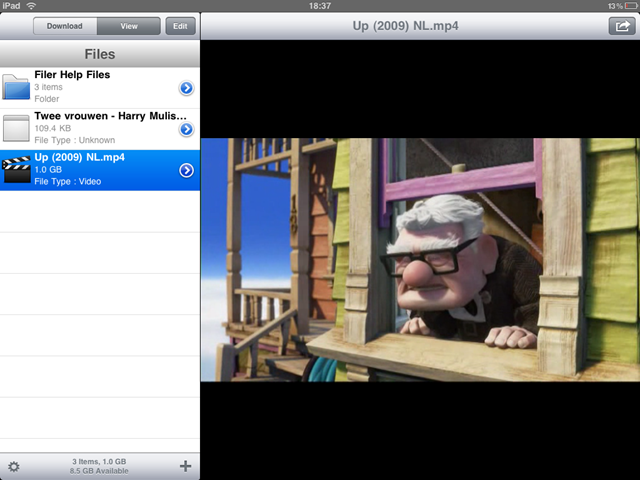This screenshot has height=480, width=640.
Task: Switch to Download mode
Action: point(64,27)
